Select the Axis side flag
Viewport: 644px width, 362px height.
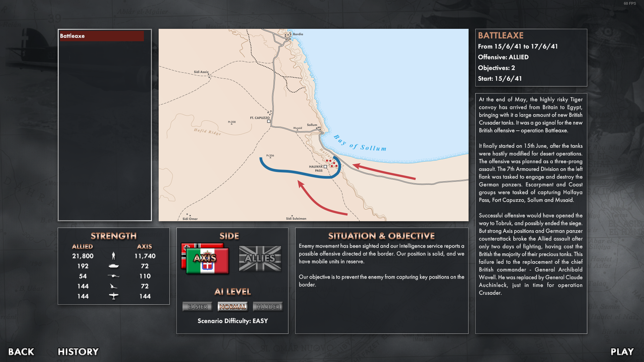(205, 259)
